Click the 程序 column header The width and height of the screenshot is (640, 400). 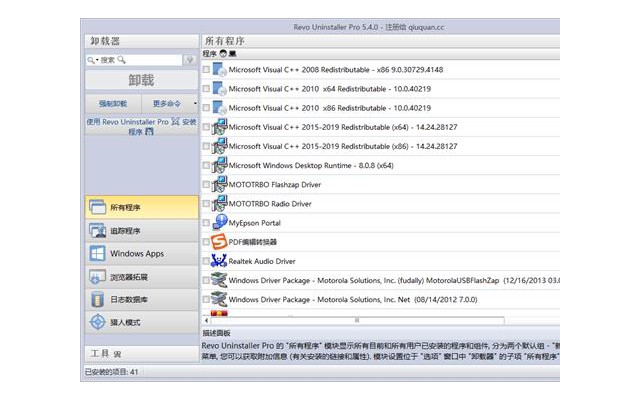(x=209, y=53)
